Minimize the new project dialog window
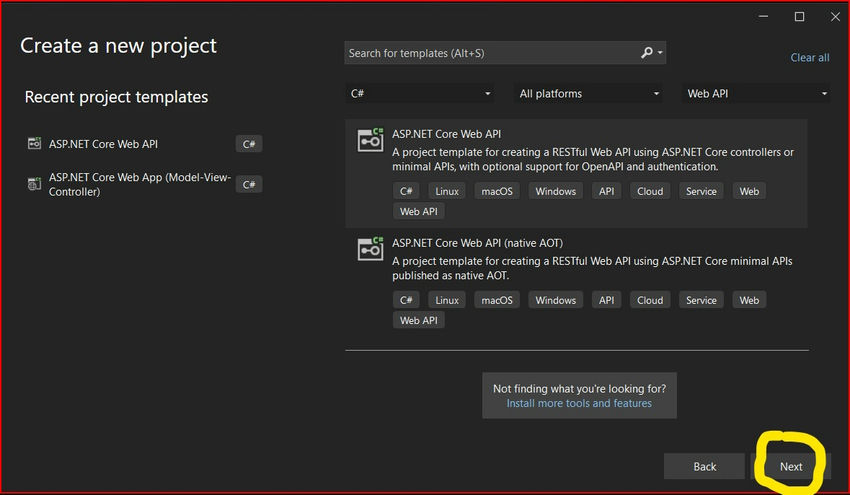 [x=763, y=17]
